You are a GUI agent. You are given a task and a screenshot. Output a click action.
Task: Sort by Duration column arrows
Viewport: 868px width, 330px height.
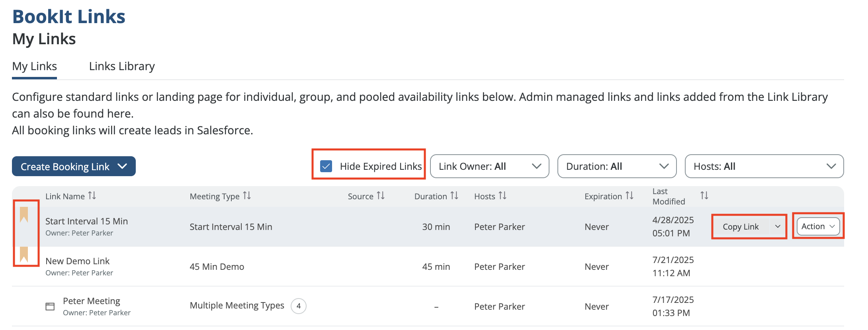click(454, 196)
